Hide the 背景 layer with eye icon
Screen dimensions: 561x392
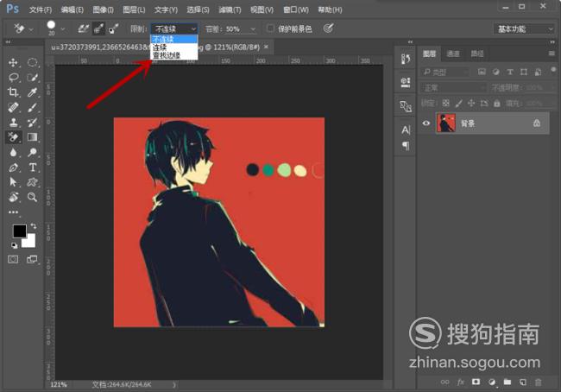[425, 123]
